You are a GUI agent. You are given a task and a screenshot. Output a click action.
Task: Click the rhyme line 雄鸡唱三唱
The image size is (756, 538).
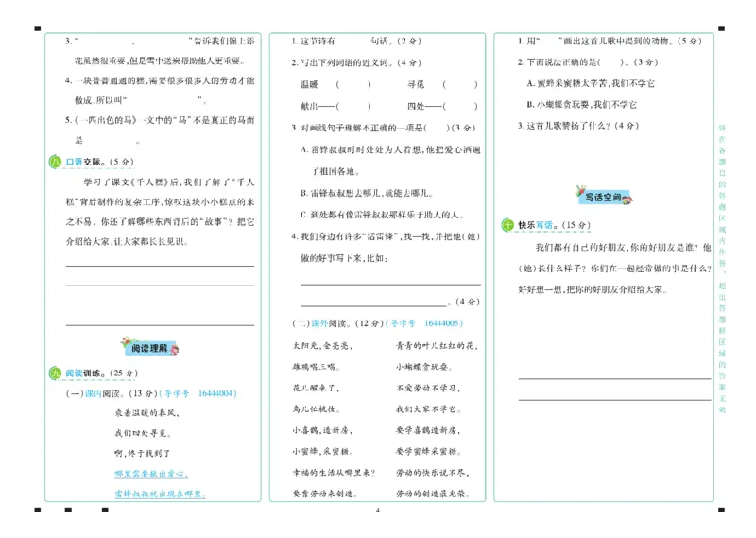tap(316, 367)
